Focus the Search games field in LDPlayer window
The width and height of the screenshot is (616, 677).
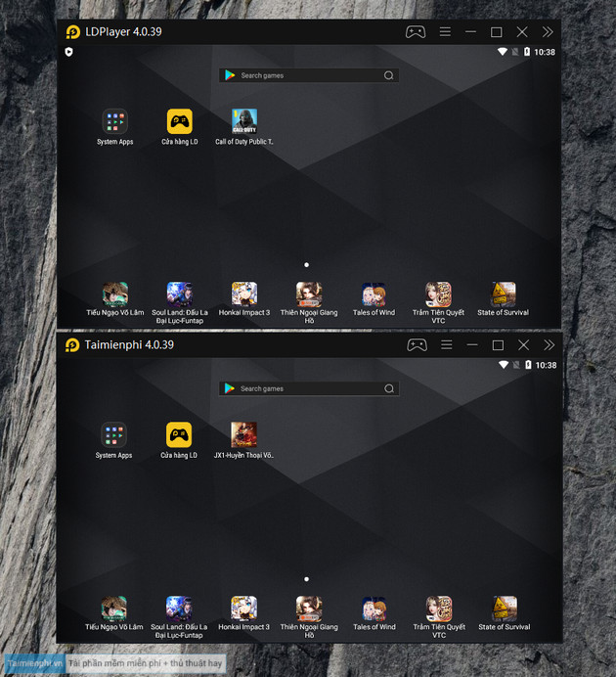[x=309, y=75]
